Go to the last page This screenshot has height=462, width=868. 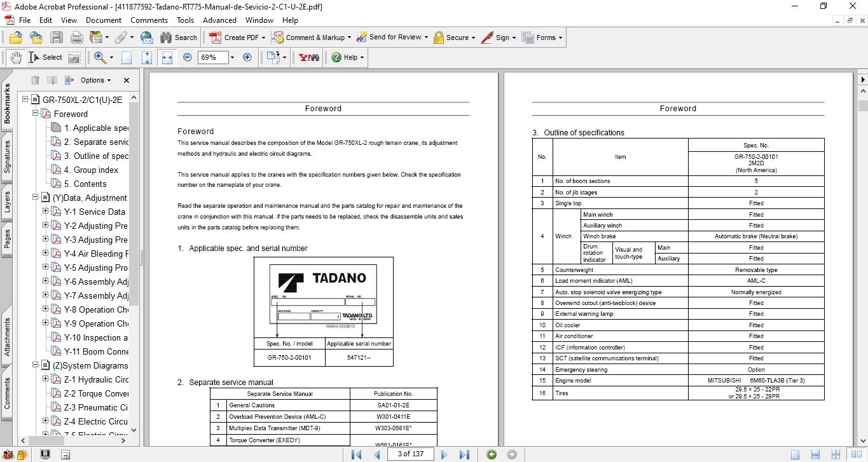464,454
